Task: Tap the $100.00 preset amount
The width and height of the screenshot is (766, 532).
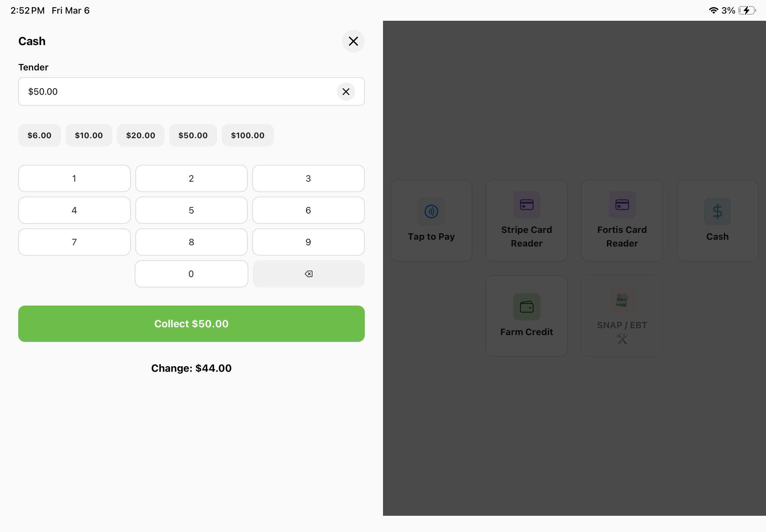Action: tap(247, 135)
